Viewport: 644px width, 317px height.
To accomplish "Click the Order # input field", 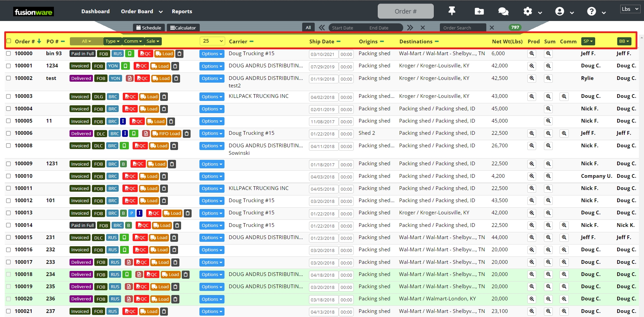I will pos(405,12).
